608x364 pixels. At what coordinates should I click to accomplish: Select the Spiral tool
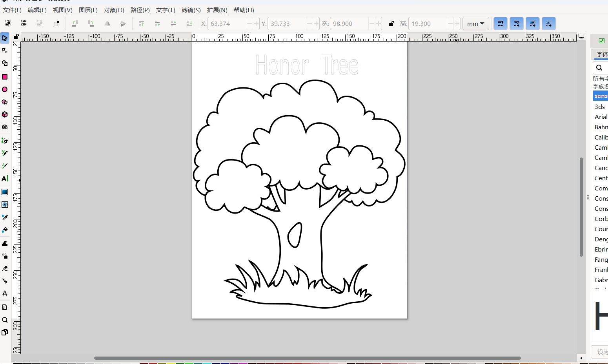[x=5, y=127]
